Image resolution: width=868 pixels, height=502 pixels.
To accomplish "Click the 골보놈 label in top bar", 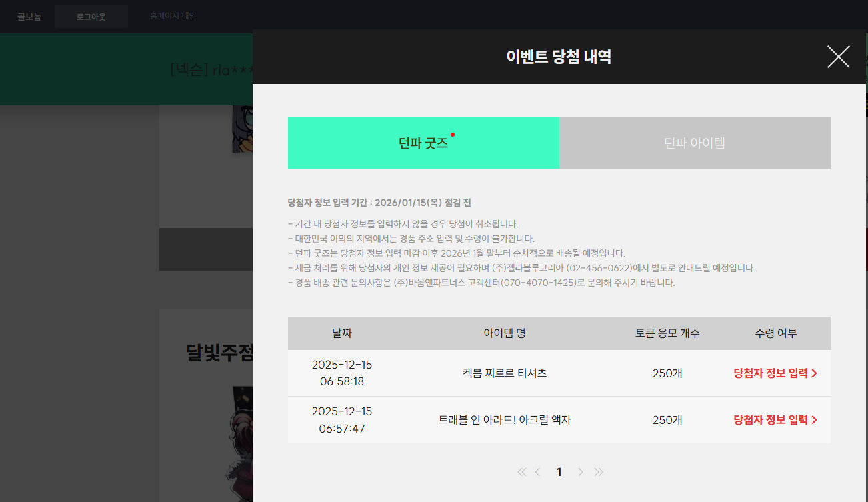I will [x=29, y=17].
